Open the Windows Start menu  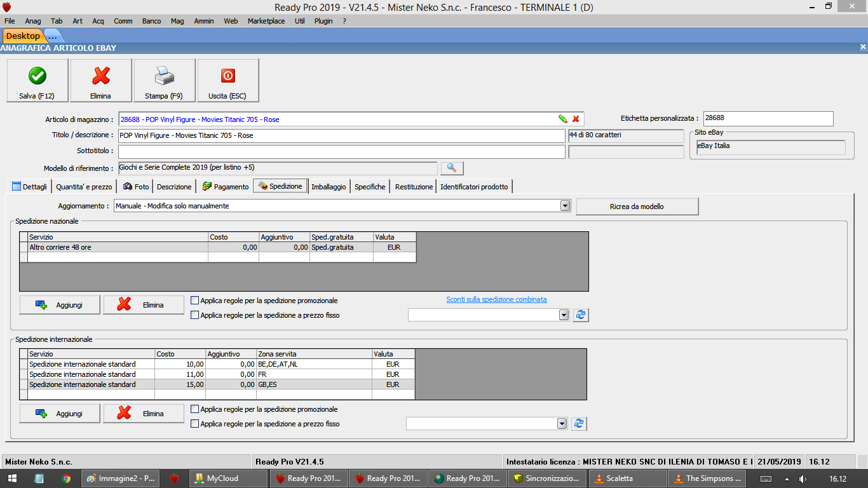pos(11,478)
